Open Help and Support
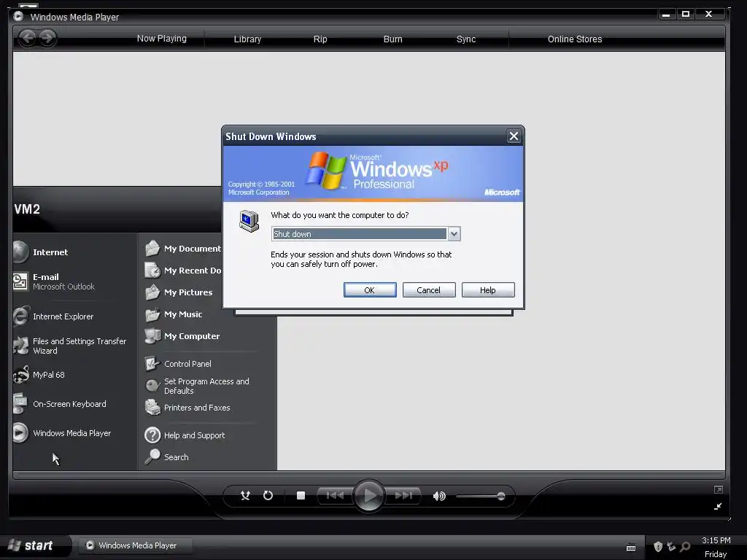The height and width of the screenshot is (560, 747). [x=185, y=435]
